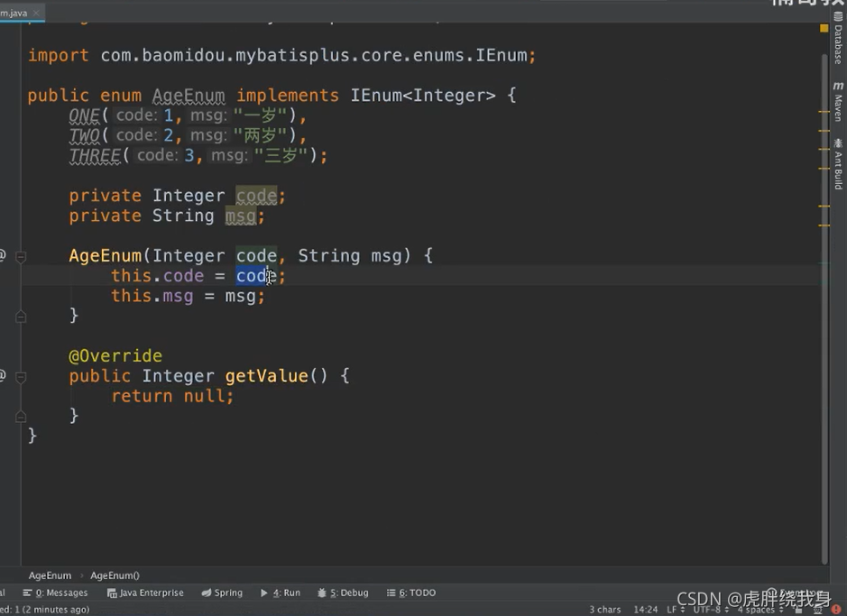Viewport: 847px width, 616px height.
Task: Click the ONE enum constant
Action: tap(84, 115)
